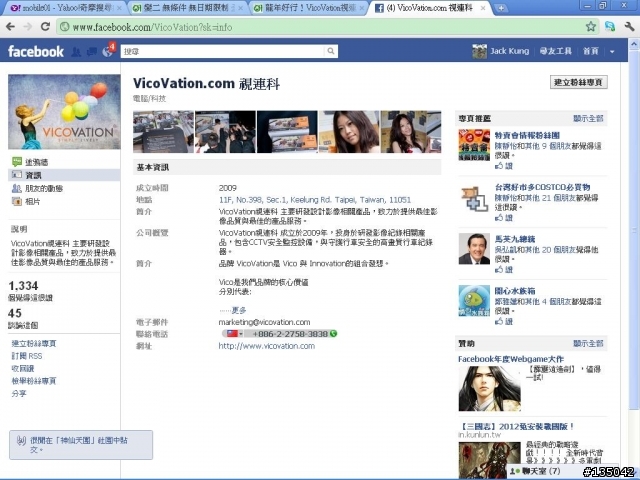Screen dimensions: 640x480
Task: Open 馬英九總統 page link
Action: [x=515, y=239]
